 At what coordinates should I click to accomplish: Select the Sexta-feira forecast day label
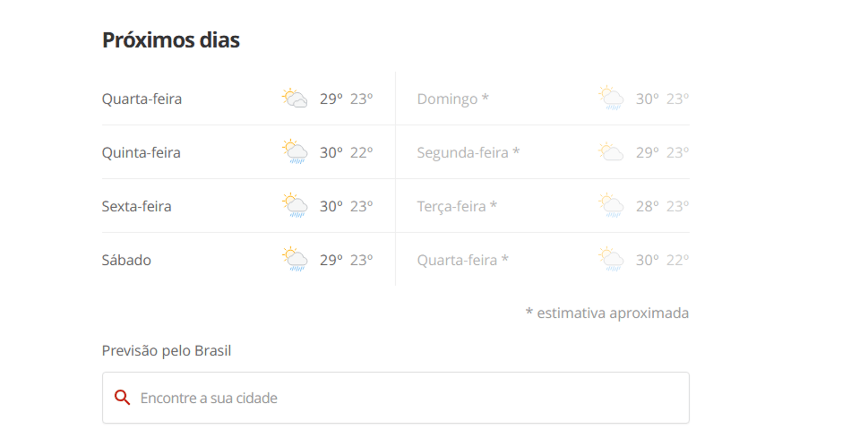pos(137,206)
